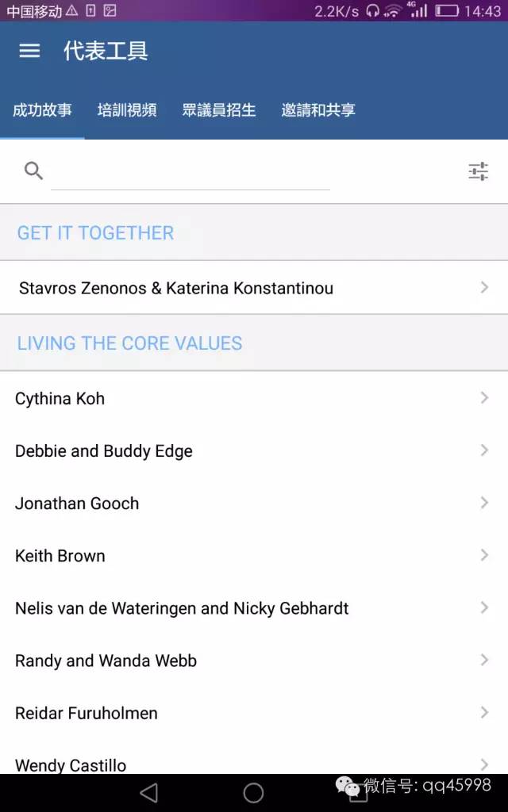508x812 pixels.
Task: Open the Debbie and Buddy Edge story
Action: click(104, 451)
